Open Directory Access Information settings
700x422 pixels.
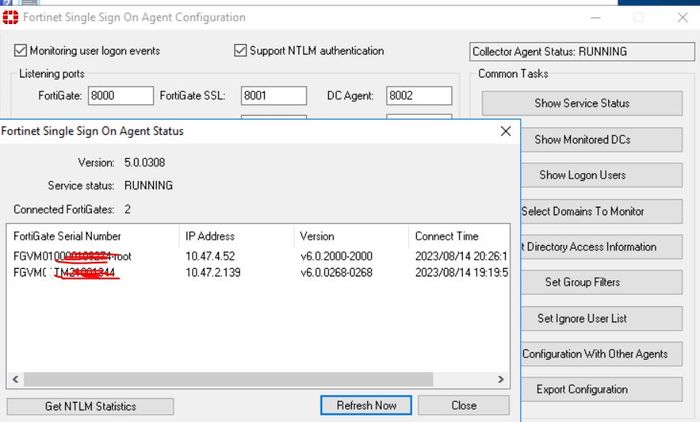601,247
